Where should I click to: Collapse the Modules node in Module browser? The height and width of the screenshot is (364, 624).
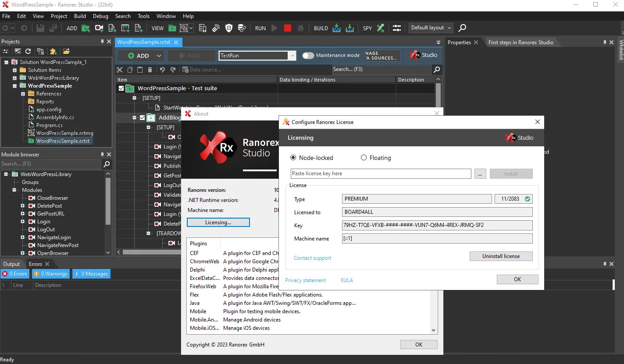tap(14, 190)
